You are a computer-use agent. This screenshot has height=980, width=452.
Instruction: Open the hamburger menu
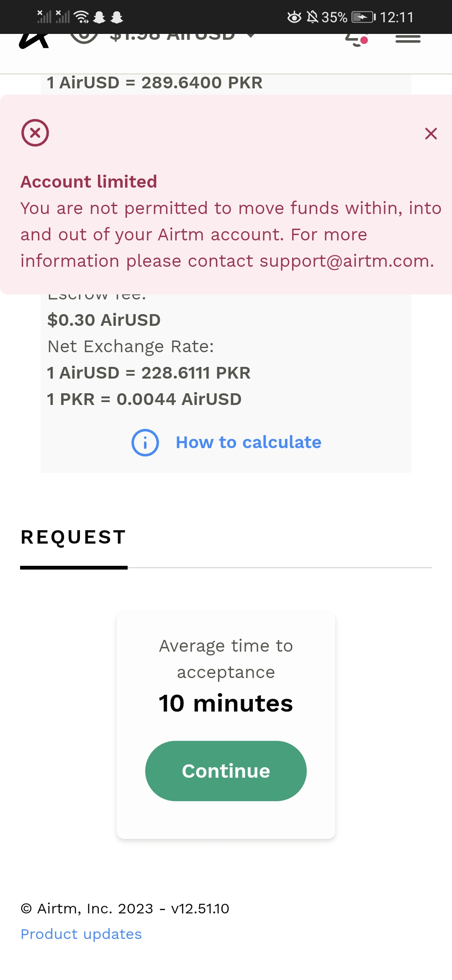pos(408,39)
